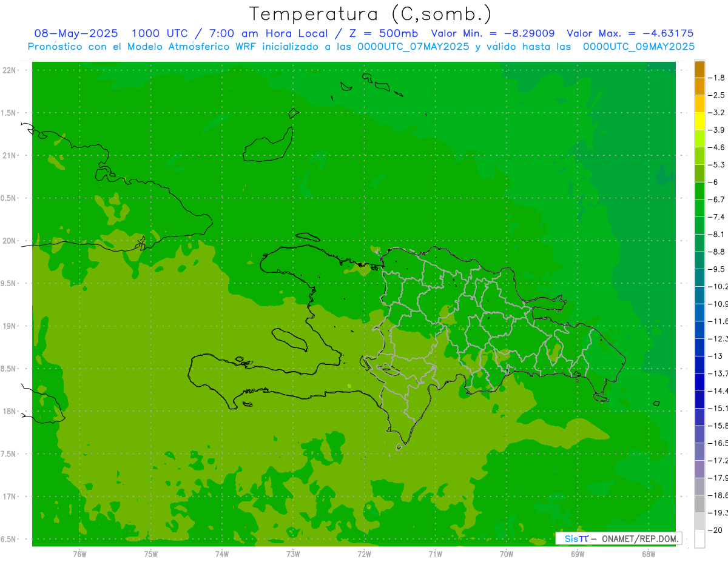The height and width of the screenshot is (562, 728).
Task: Click the '-2.5' colorbar label
Action: point(717,95)
